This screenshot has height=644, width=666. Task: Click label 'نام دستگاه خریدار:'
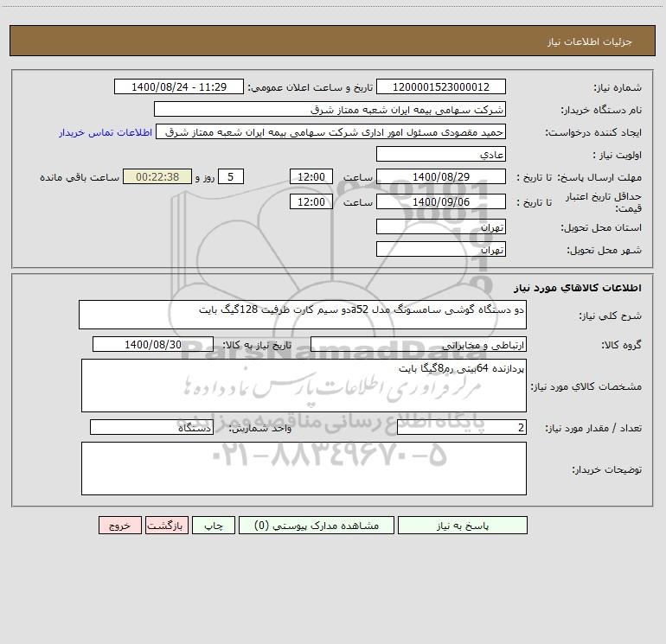point(601,111)
